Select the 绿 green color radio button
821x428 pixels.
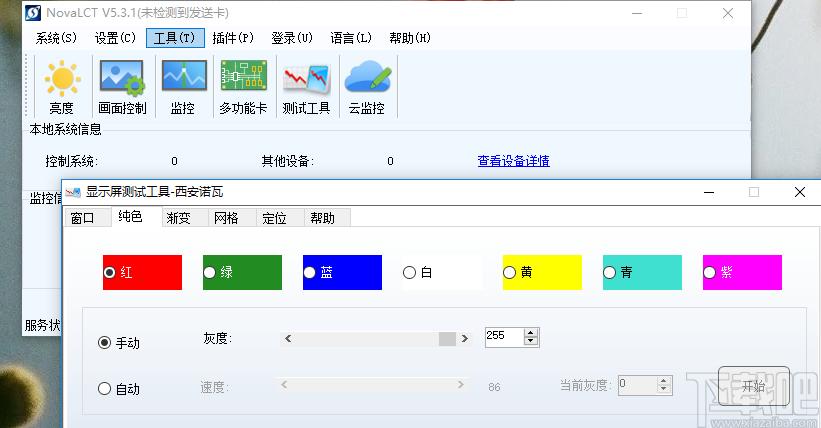(x=209, y=272)
